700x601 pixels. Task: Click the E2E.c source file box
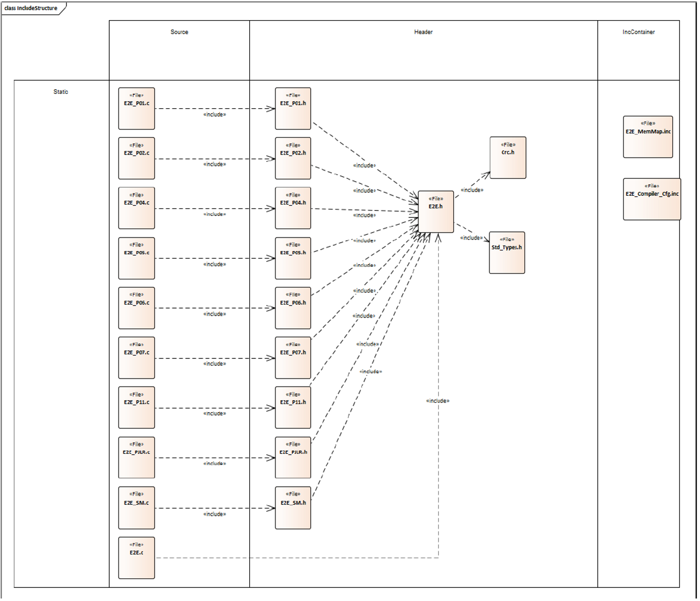136,558
